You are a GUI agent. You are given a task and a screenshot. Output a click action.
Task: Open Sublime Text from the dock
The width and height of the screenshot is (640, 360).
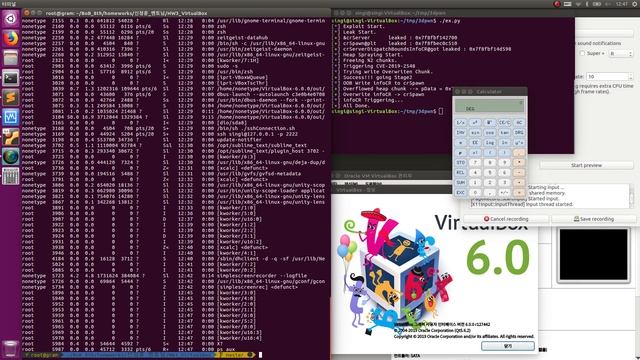point(10,97)
